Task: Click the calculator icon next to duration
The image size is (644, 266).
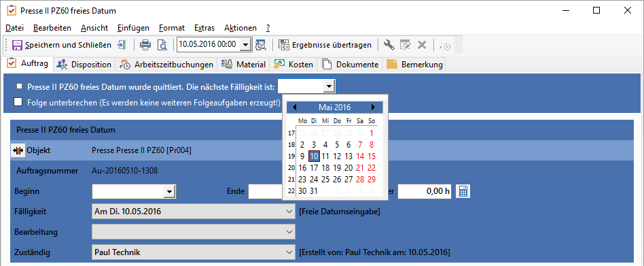Action: click(463, 191)
